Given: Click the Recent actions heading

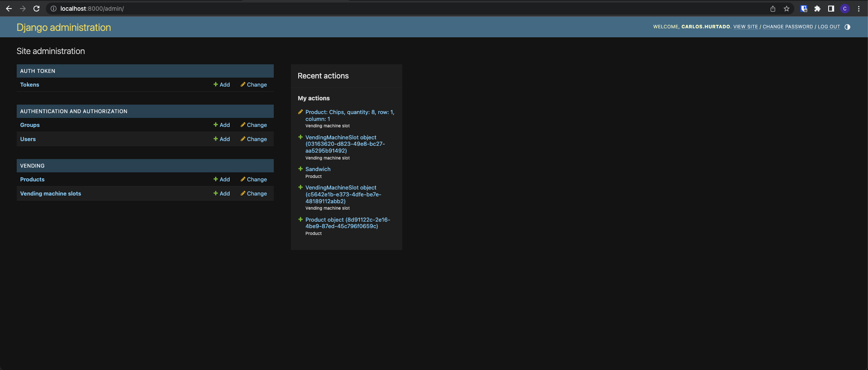Looking at the screenshot, I should coord(323,76).
